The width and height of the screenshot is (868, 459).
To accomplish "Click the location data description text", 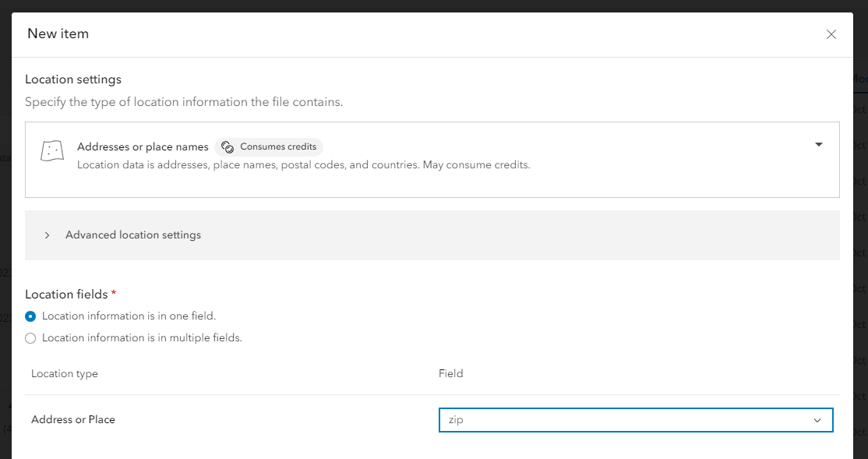I will point(304,165).
